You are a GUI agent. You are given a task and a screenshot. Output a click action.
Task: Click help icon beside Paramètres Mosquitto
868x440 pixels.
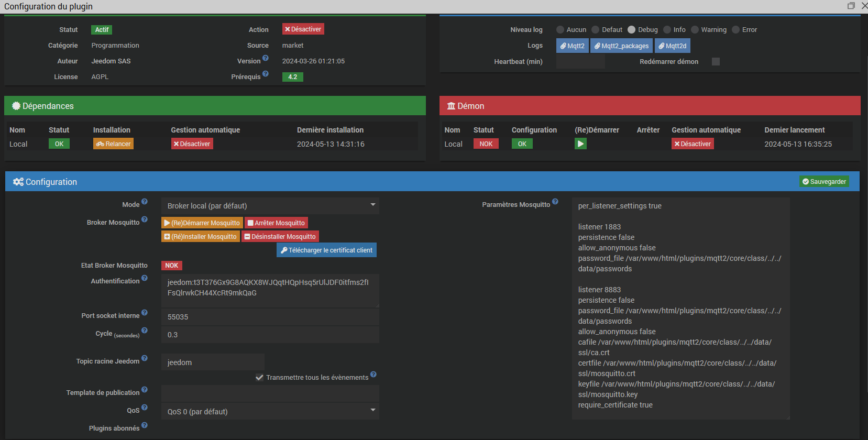555,202
